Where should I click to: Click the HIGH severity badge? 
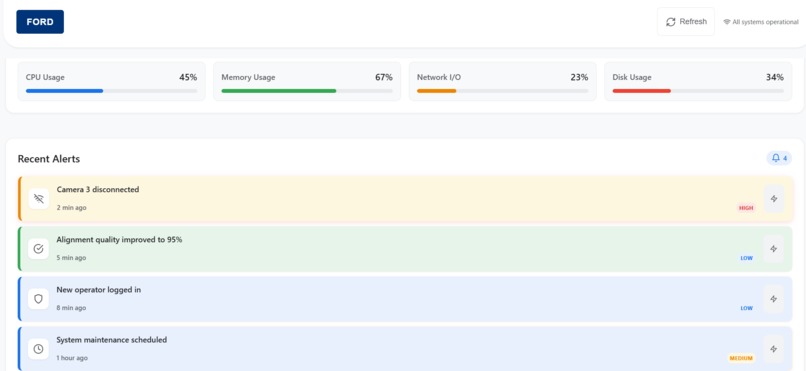[746, 208]
